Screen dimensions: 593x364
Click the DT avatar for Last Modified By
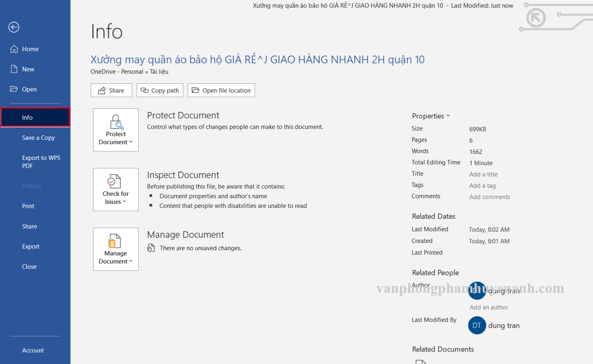pos(477,325)
